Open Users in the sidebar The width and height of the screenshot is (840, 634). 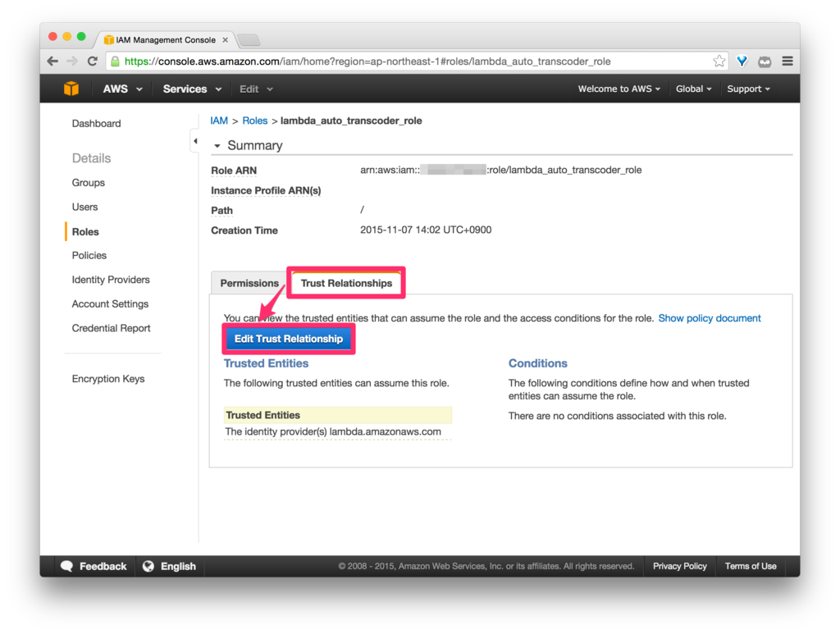(x=84, y=207)
